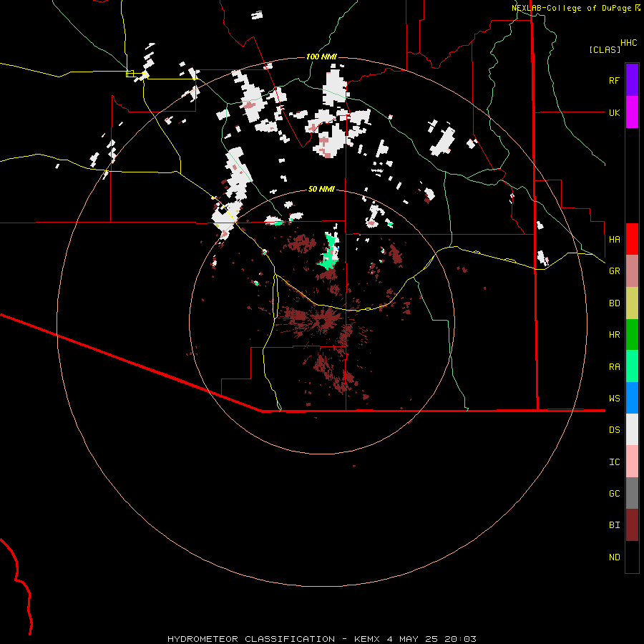644x644 pixels.
Task: Click the GR legend label
Action: coord(614,271)
